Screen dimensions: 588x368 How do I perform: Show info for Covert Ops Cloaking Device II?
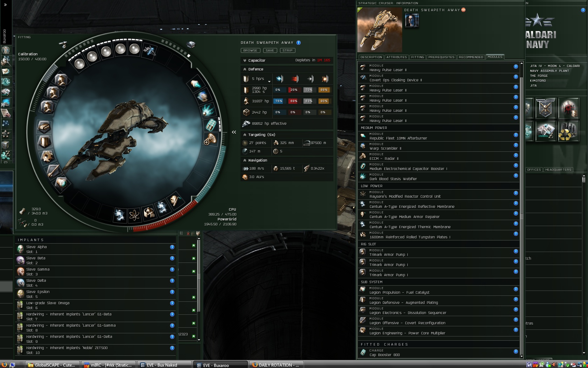point(516,77)
